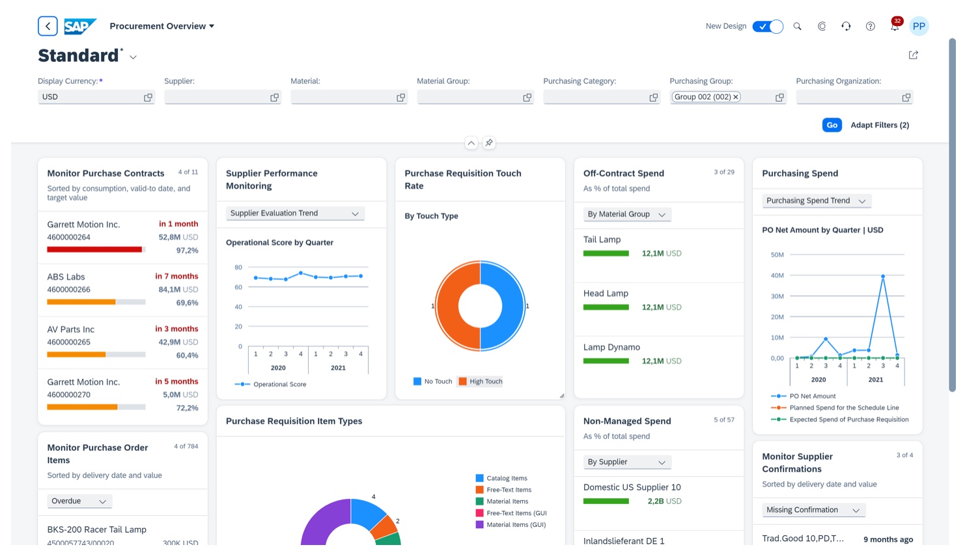Open the By Material Group dropdown

pyautogui.click(x=627, y=214)
